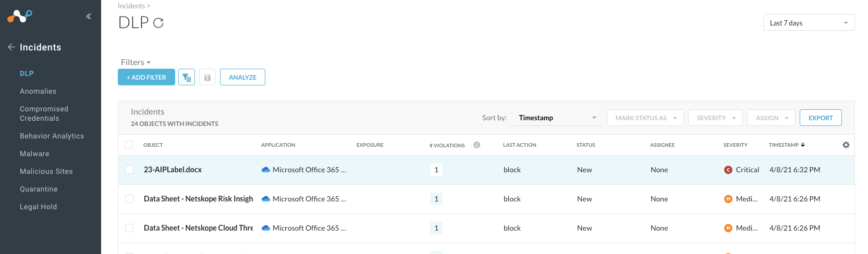Viewport: 868px width, 254px height.
Task: Expand the Sort by Timestamp dropdown
Action: click(x=557, y=118)
